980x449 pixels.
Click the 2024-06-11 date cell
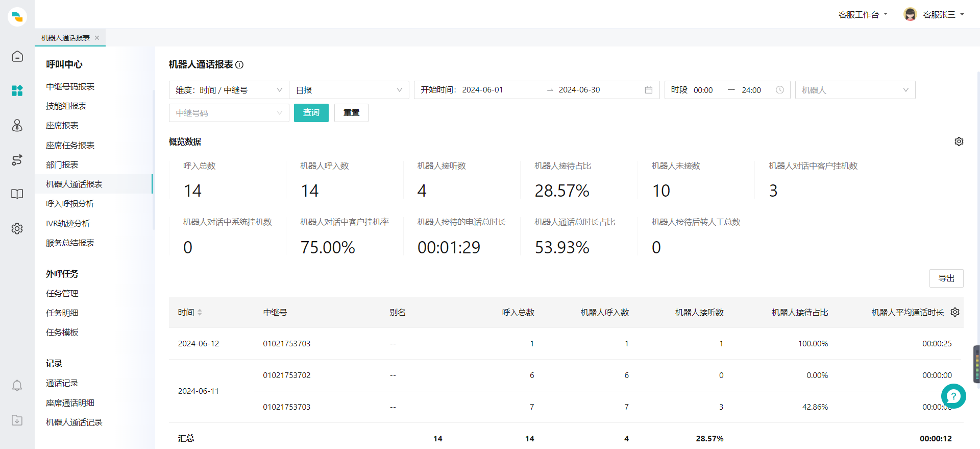[199, 391]
